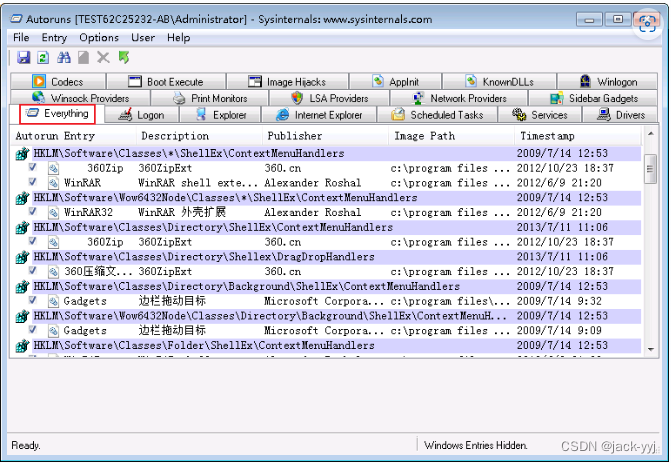Switch to the Boot Execute tab
The height and width of the screenshot is (463, 671).
(x=166, y=81)
